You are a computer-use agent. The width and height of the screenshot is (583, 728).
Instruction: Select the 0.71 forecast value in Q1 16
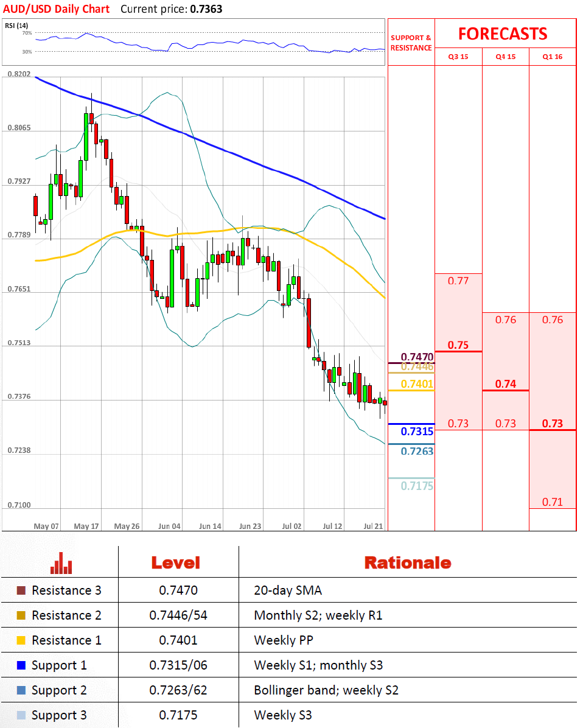coord(553,502)
